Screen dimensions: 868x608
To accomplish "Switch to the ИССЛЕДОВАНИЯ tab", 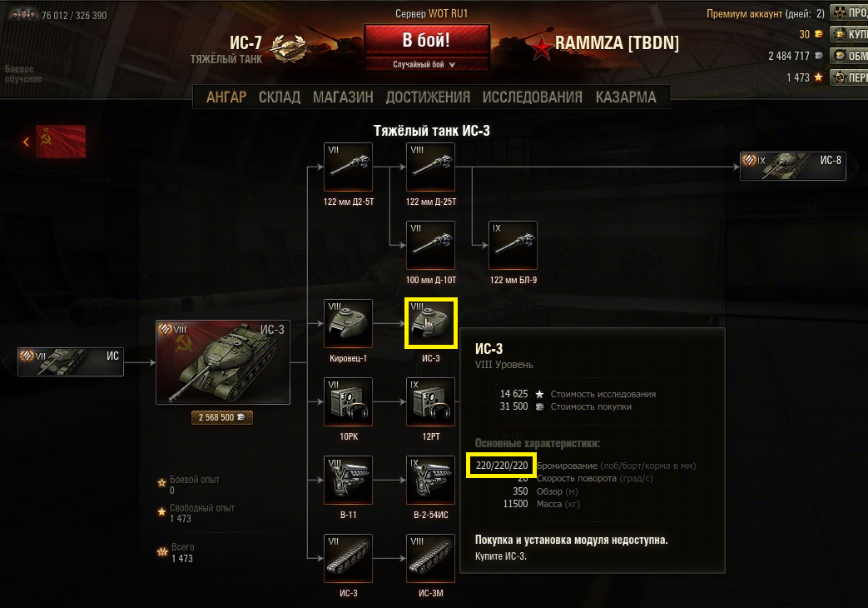I will click(532, 97).
